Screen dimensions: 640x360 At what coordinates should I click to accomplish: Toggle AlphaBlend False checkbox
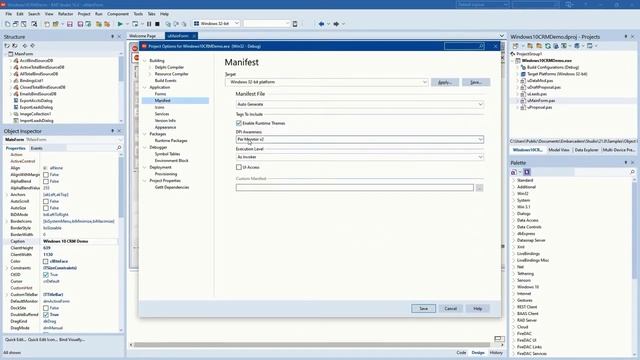46,181
